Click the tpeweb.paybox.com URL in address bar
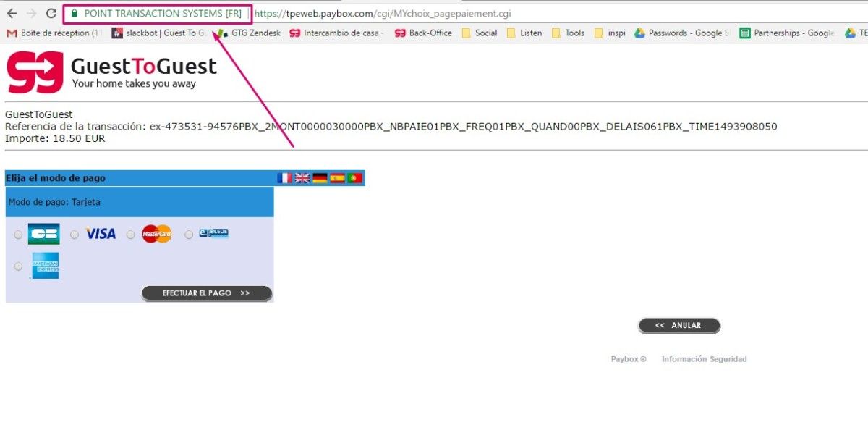The width and height of the screenshot is (868, 425). tap(383, 14)
